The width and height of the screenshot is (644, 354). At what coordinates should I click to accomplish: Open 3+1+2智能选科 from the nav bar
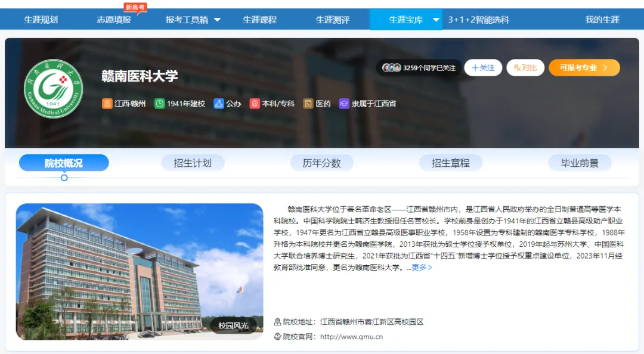pos(478,20)
